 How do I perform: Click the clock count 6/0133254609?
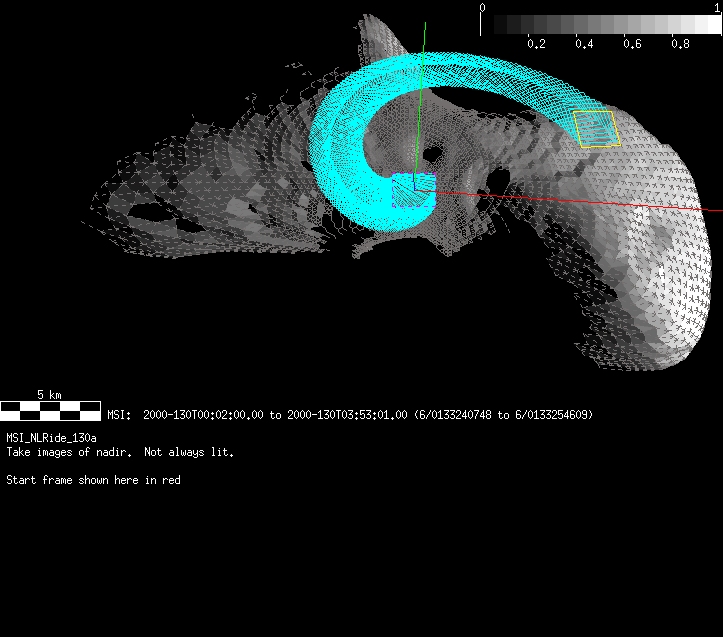pyautogui.click(x=551, y=415)
